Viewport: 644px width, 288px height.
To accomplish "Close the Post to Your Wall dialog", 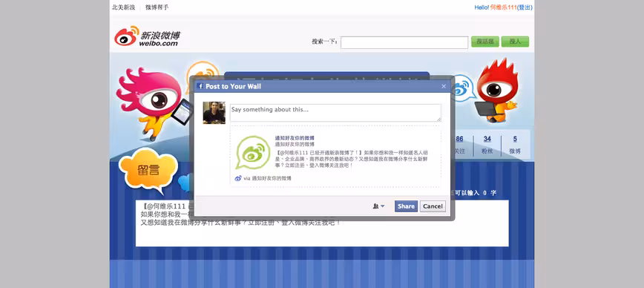I will [444, 86].
